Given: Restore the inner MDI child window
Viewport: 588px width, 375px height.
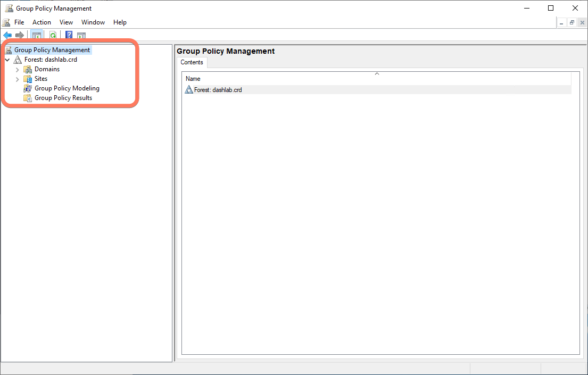Looking at the screenshot, I should point(572,23).
